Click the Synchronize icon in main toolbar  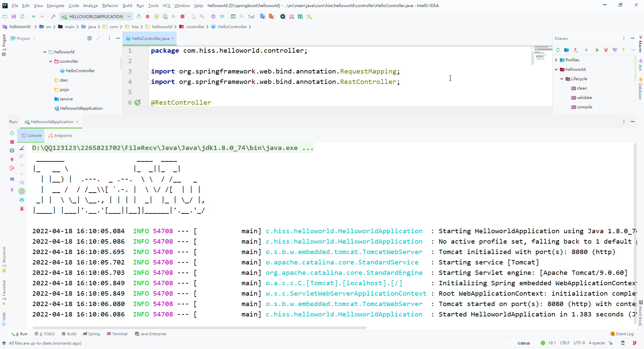tap(22, 16)
